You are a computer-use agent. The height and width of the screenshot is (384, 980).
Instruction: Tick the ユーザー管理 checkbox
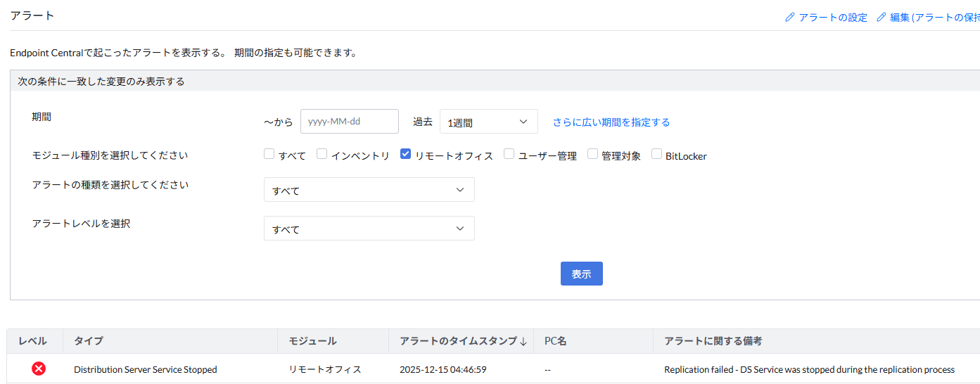tap(509, 155)
